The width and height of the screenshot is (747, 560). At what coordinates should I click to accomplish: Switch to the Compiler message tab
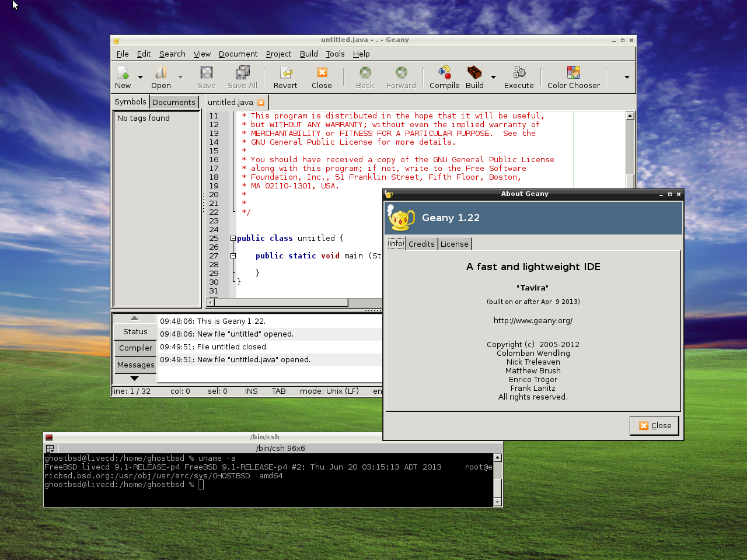pyautogui.click(x=135, y=348)
